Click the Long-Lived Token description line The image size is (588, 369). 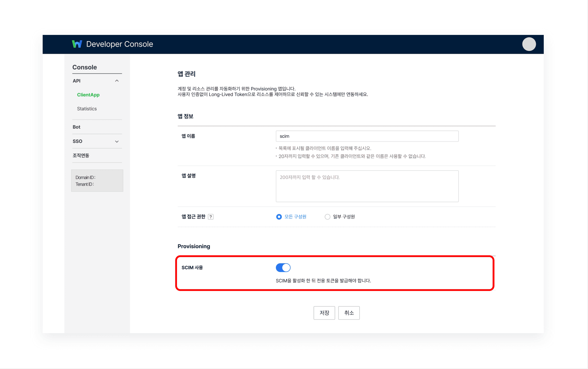273,94
